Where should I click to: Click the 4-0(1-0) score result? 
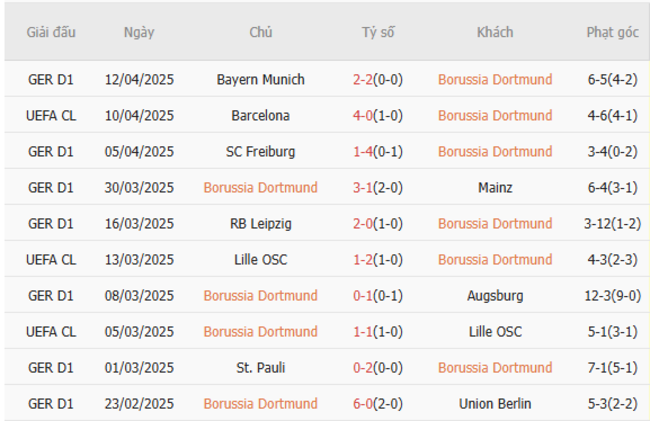point(378,116)
